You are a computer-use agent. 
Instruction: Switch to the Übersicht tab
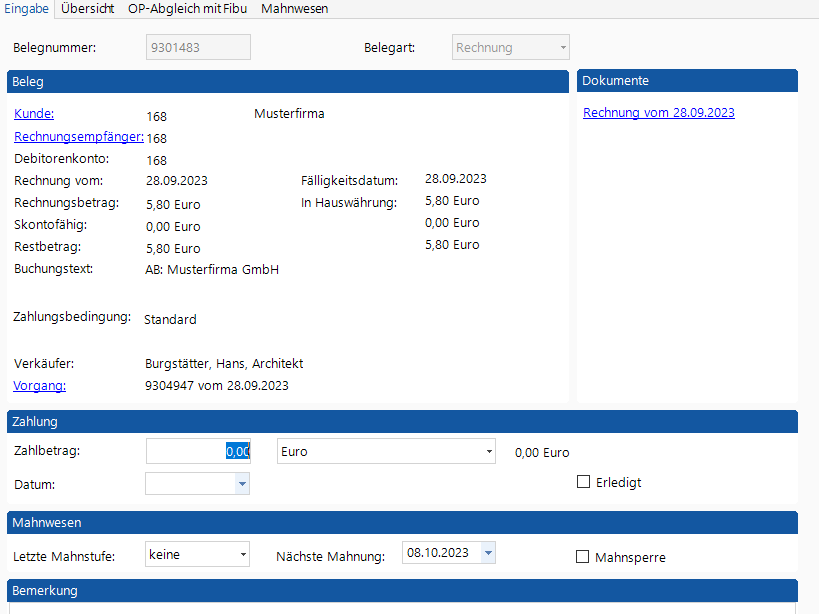coord(88,8)
